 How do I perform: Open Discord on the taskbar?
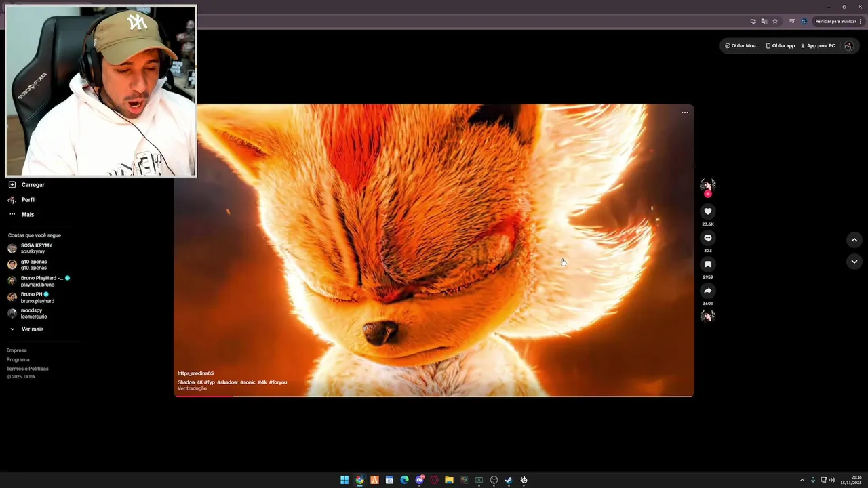tap(419, 480)
